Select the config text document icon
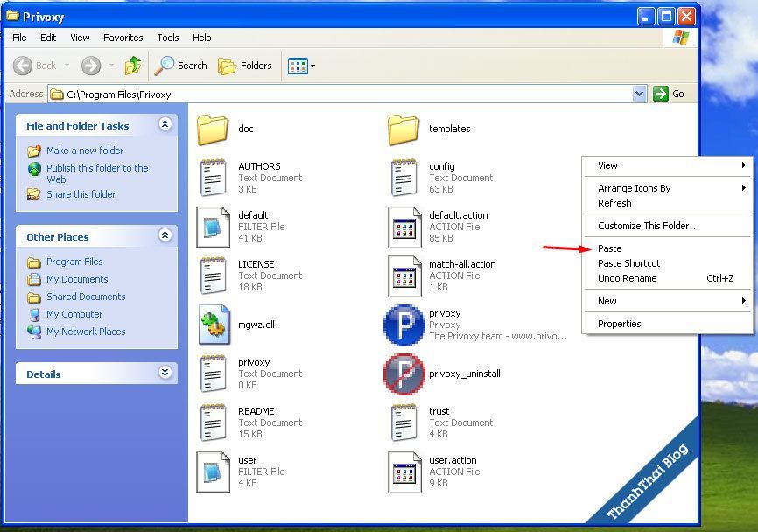The width and height of the screenshot is (758, 532). coord(404,178)
